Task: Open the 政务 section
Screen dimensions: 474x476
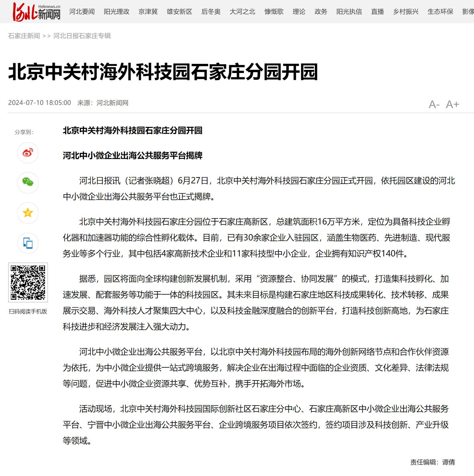Action: pos(321,12)
